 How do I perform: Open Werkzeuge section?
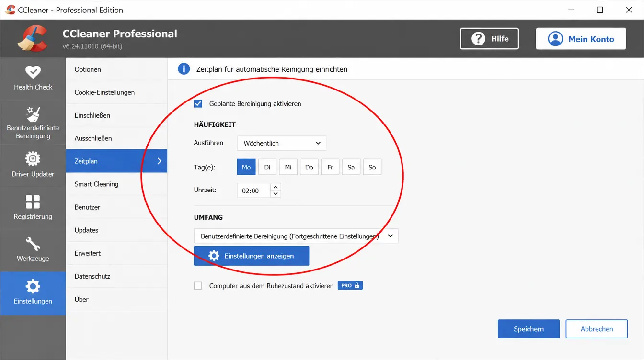pyautogui.click(x=33, y=249)
